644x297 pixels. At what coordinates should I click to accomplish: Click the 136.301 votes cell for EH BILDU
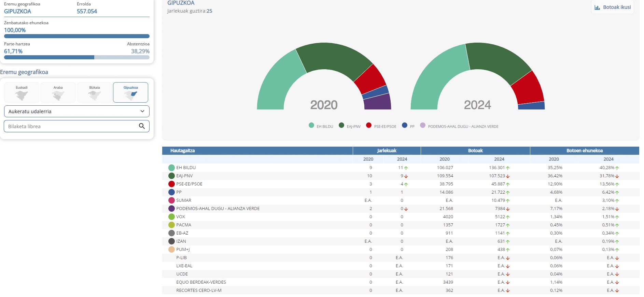(497, 168)
